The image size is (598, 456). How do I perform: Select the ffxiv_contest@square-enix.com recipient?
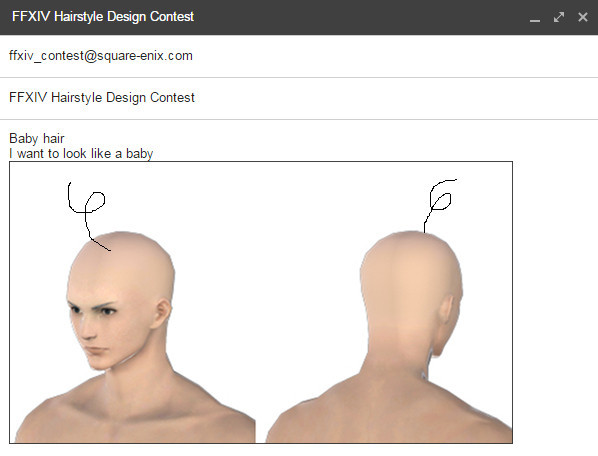(101, 56)
